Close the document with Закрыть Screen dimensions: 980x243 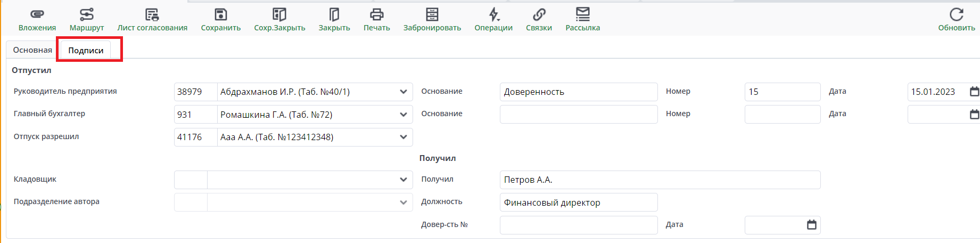pyautogui.click(x=334, y=15)
